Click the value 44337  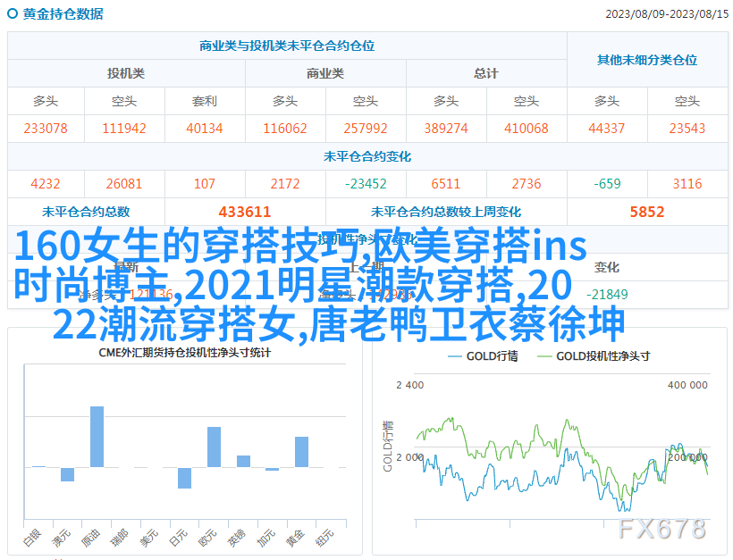(606, 129)
